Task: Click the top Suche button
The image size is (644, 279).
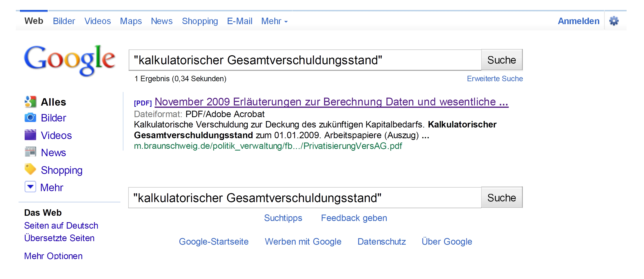Action: click(502, 60)
